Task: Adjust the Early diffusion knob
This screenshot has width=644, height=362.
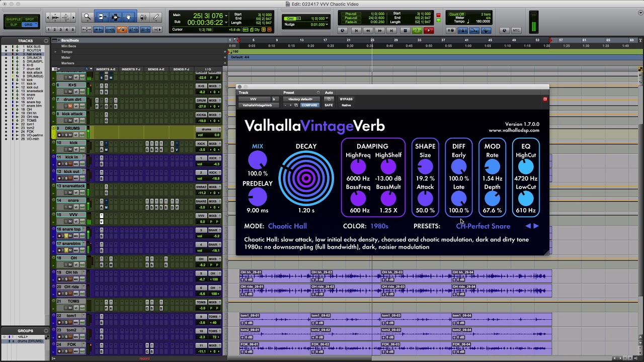Action: pyautogui.click(x=458, y=167)
